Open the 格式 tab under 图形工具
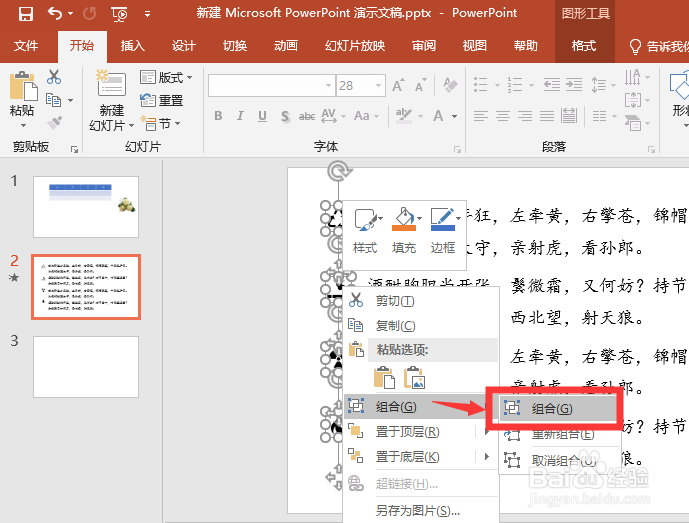The width and height of the screenshot is (689, 523). tap(584, 46)
